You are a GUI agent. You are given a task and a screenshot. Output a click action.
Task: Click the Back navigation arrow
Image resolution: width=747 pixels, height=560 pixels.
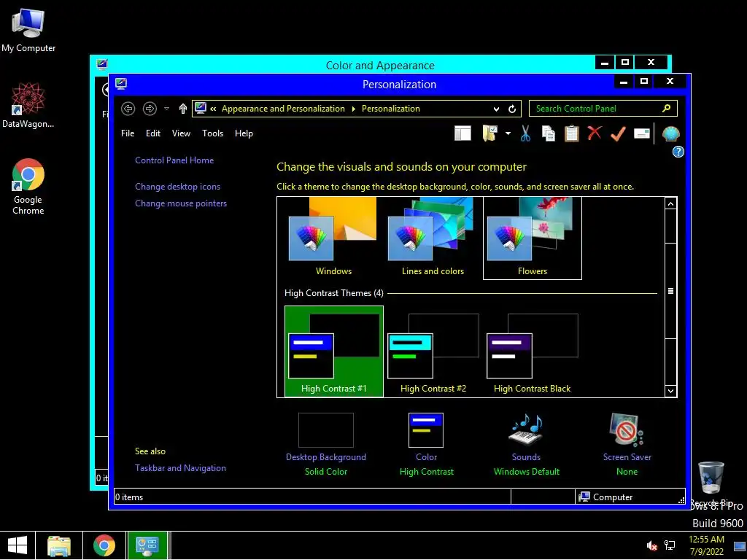click(x=128, y=109)
